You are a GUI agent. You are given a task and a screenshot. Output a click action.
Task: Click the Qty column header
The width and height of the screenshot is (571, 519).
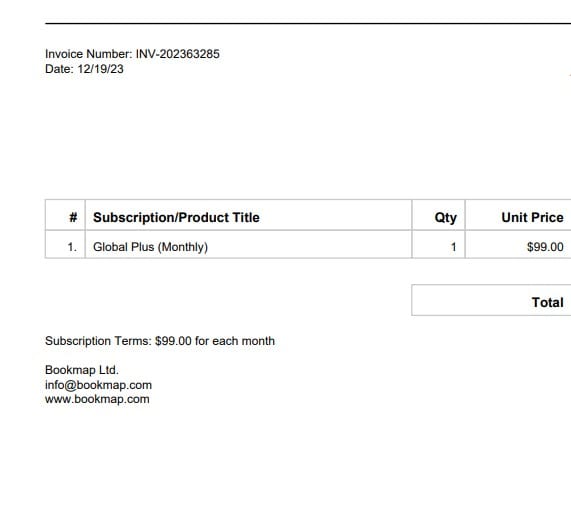[x=438, y=215]
